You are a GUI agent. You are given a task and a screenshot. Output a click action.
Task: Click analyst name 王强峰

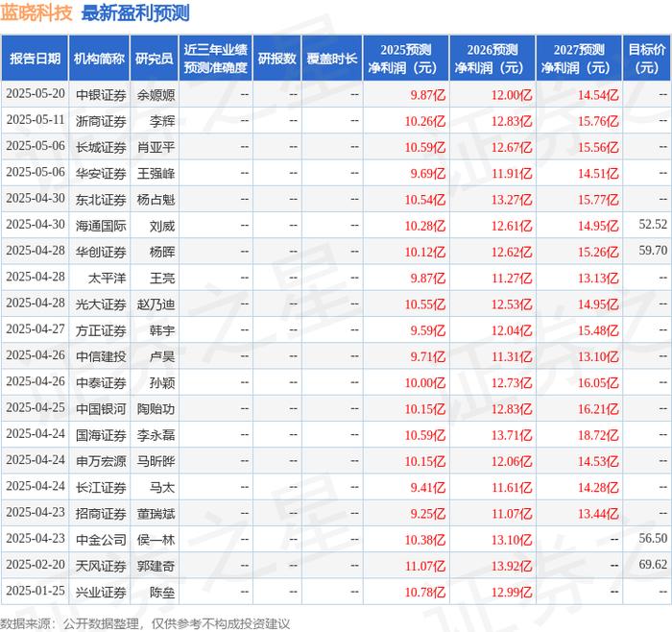pyautogui.click(x=156, y=173)
